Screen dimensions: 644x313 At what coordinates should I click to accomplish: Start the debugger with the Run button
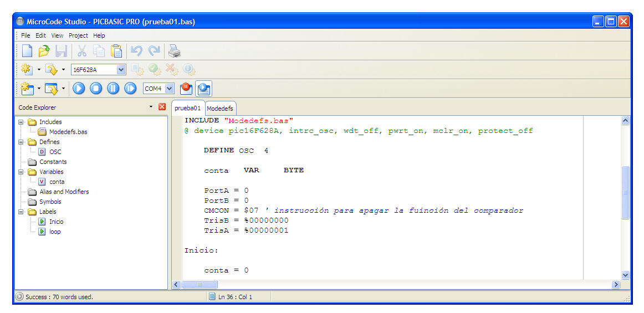[79, 88]
